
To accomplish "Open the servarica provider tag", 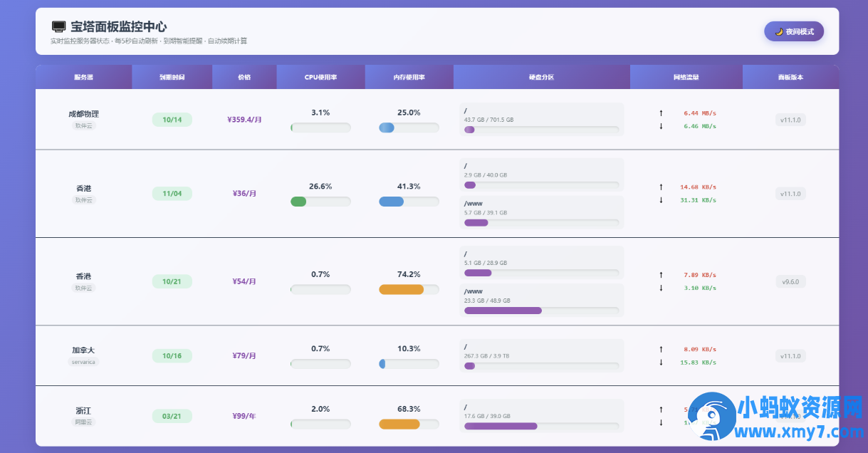I will (83, 362).
